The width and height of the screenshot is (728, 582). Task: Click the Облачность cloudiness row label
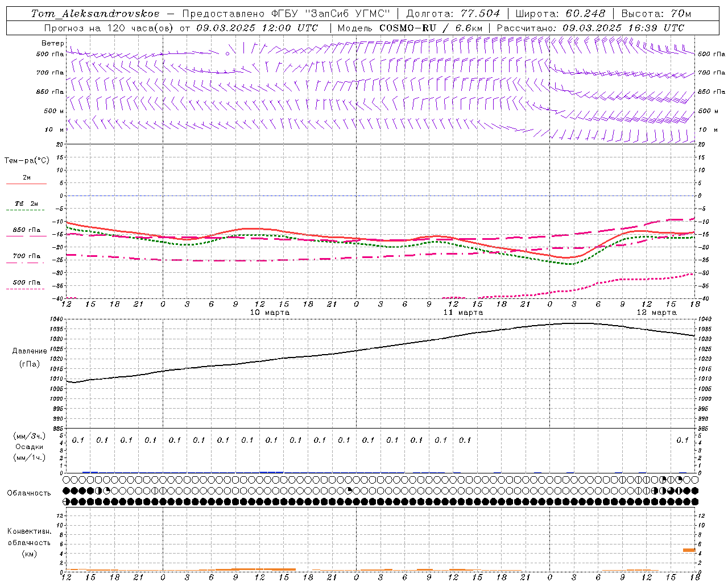tap(29, 493)
